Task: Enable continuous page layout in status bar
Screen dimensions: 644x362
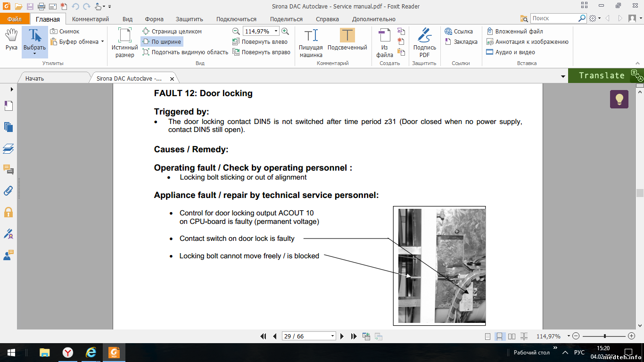Action: coord(500,336)
